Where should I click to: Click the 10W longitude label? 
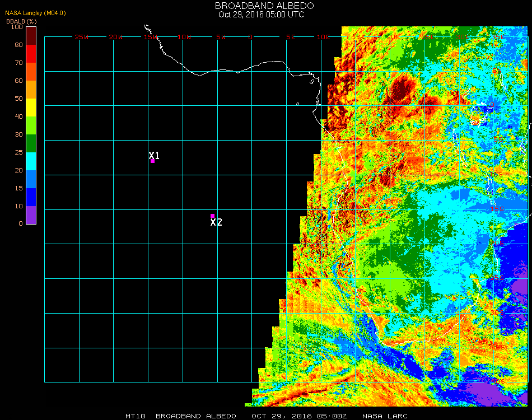pos(184,37)
